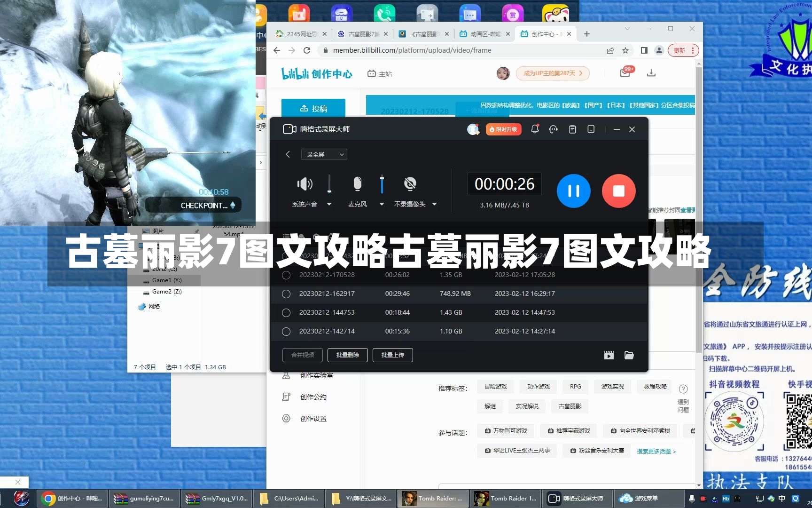Add recommended tag 冒险游戏

point(496,387)
